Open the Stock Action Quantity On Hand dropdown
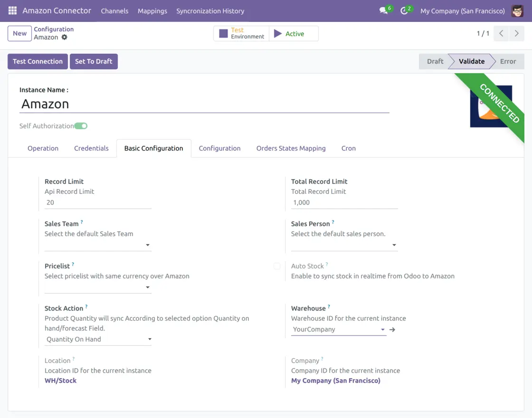Screen dimensions: 532x418 tap(98, 339)
